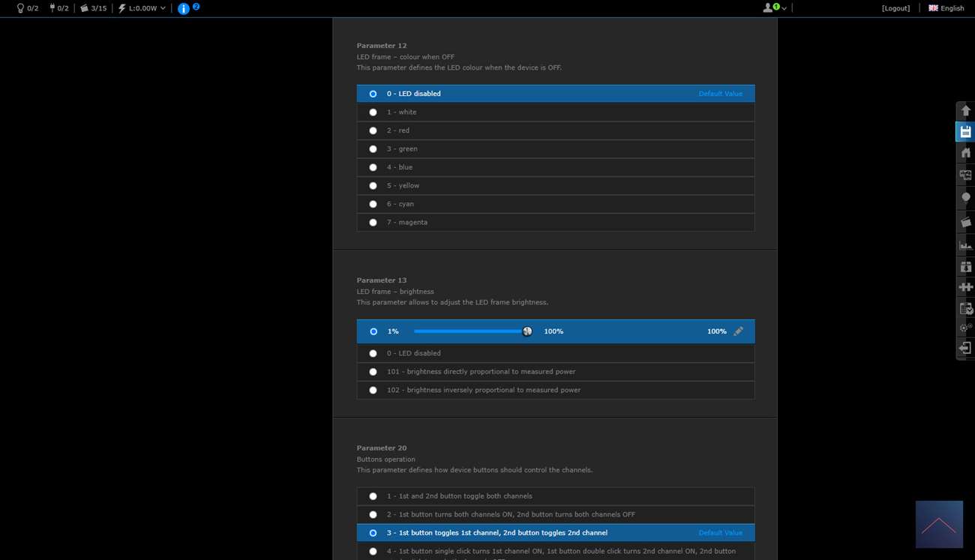Open the scenes clapperboard sidebar icon
The height and width of the screenshot is (560, 975).
pos(965,222)
